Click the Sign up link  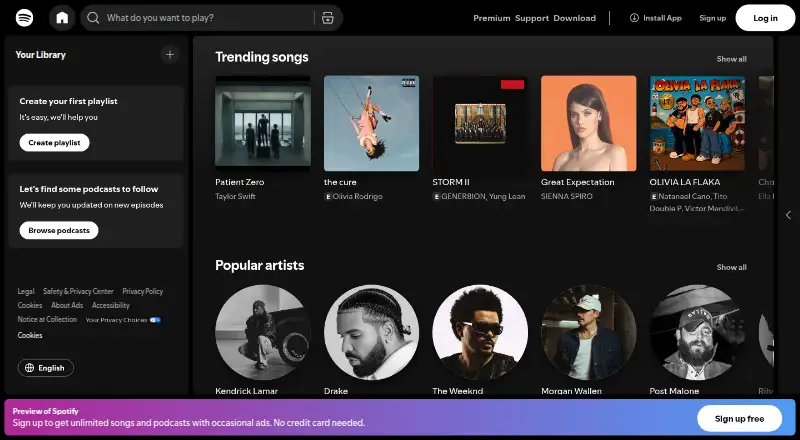(x=712, y=18)
